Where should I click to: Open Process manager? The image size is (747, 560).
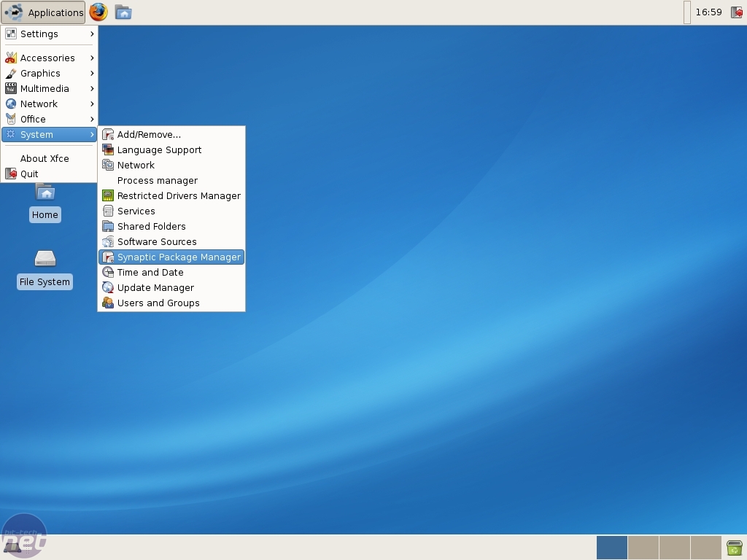coord(171,181)
